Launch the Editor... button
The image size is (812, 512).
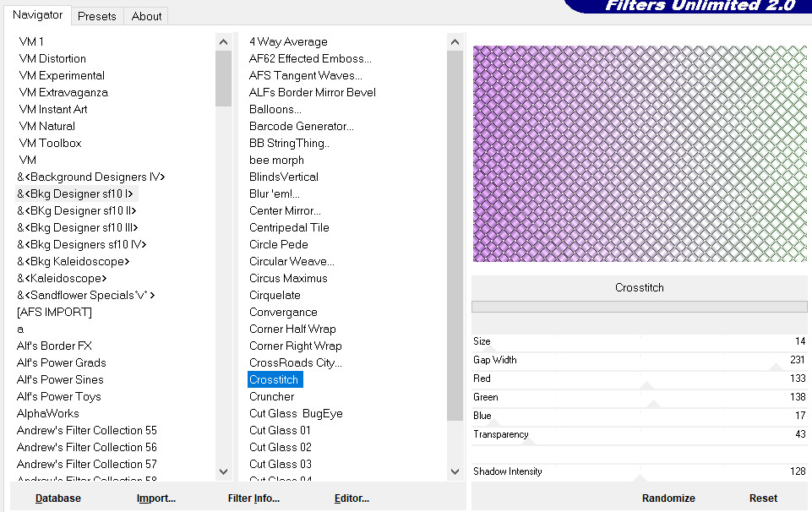(x=352, y=498)
